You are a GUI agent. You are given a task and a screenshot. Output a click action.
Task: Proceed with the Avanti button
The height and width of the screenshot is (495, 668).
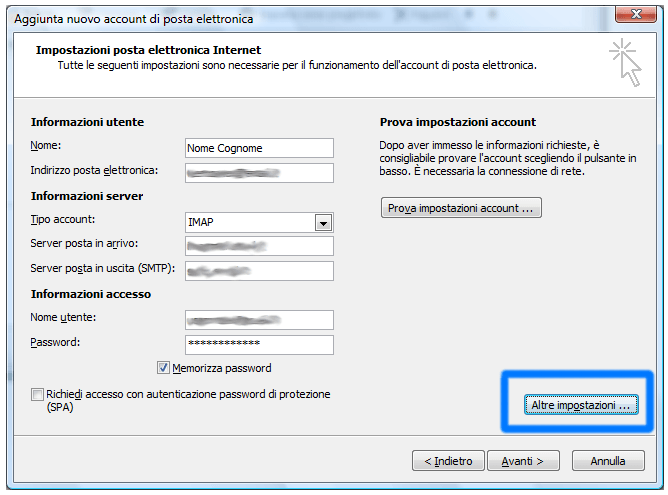(523, 461)
